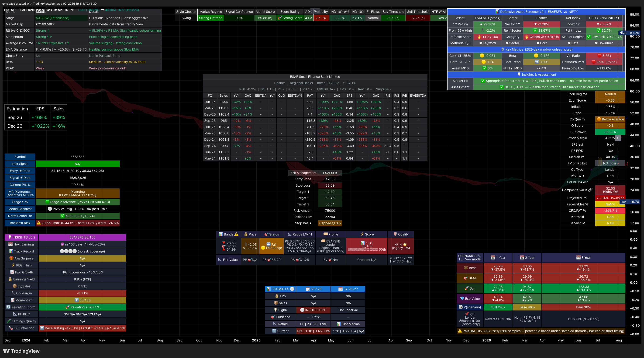Click the wrench icon beside Op Margin
The height and width of the screenshot is (358, 644).
(13, 293)
